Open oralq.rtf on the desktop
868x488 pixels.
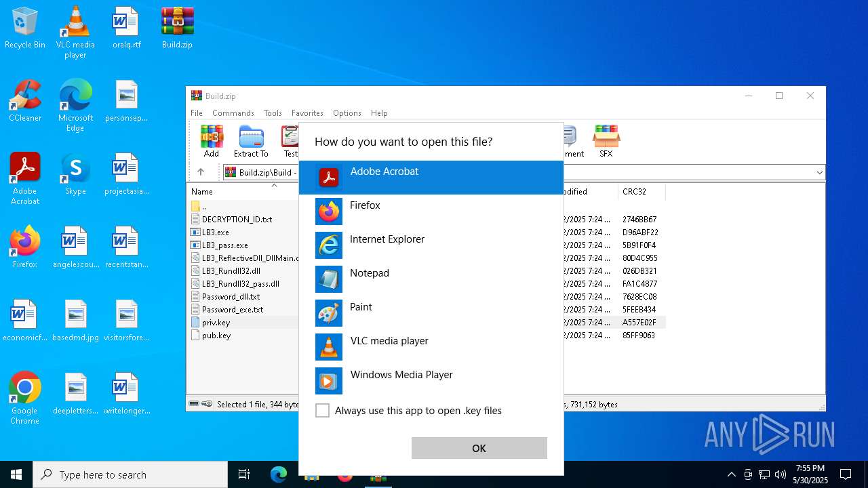[127, 28]
